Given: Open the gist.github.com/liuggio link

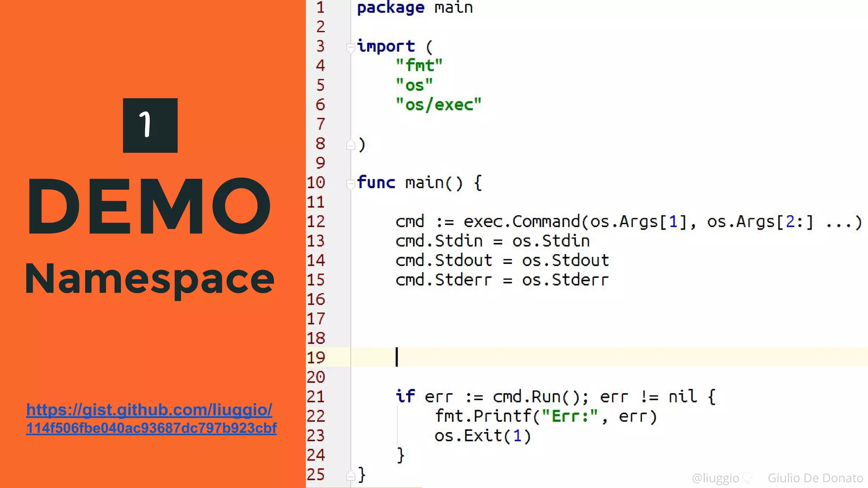Looking at the screenshot, I should point(151,419).
